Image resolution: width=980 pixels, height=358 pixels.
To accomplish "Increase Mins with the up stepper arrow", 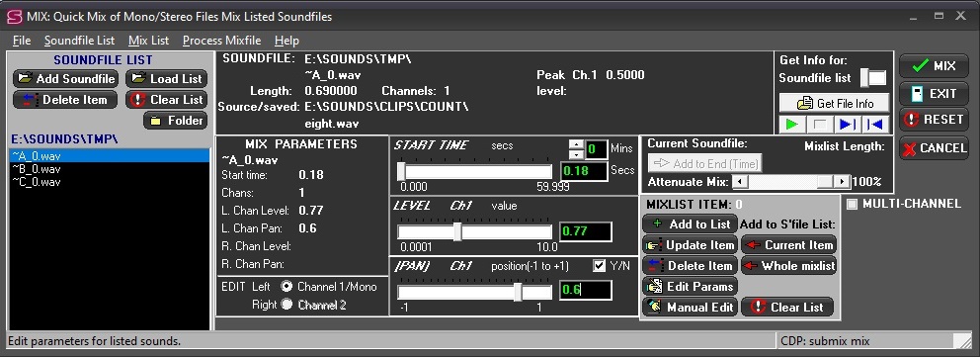I will point(577,144).
